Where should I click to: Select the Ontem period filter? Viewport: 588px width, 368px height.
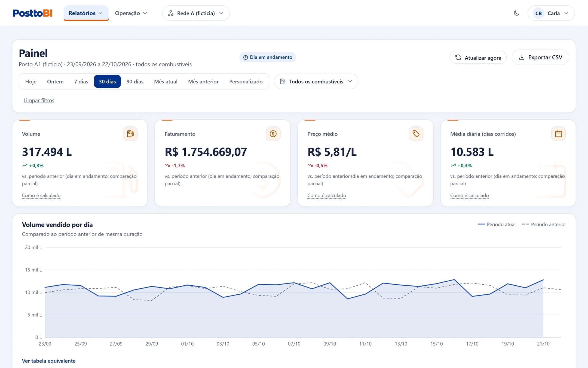[55, 82]
